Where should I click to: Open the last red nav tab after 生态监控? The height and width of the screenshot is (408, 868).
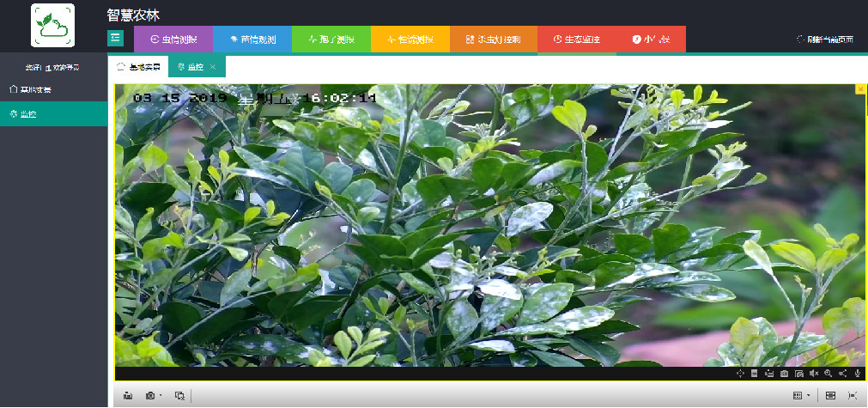651,40
